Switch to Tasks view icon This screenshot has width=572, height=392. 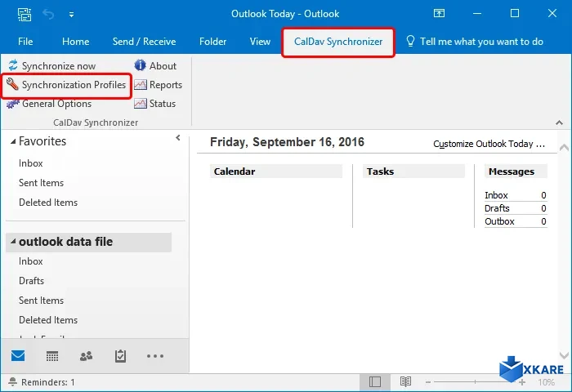(x=120, y=356)
